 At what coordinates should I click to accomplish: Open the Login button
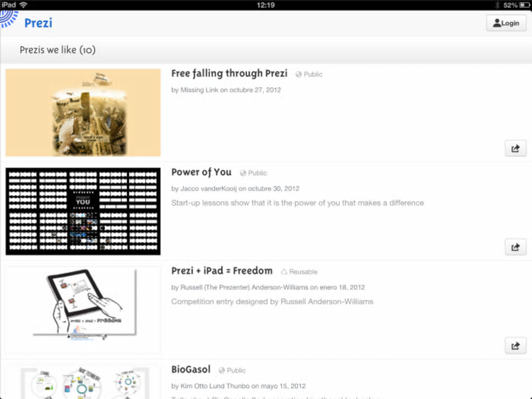click(506, 23)
